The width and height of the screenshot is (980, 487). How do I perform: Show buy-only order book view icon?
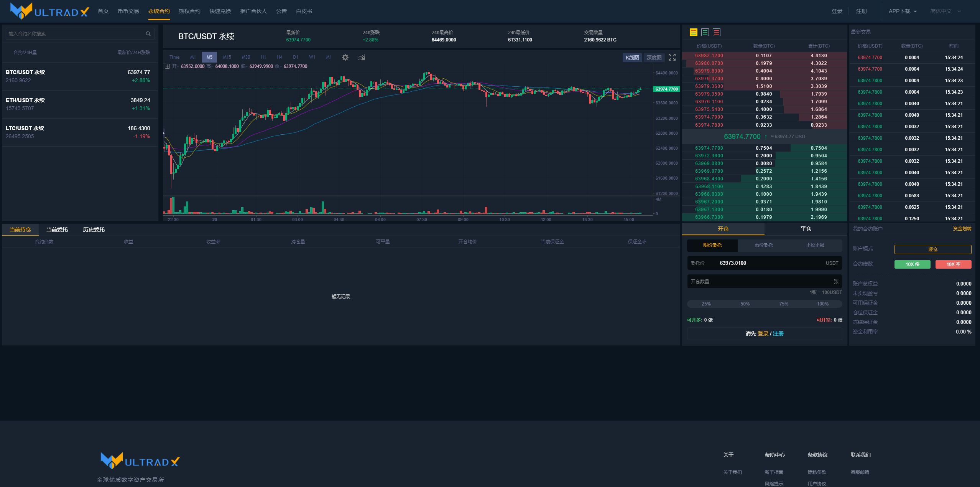tap(705, 32)
